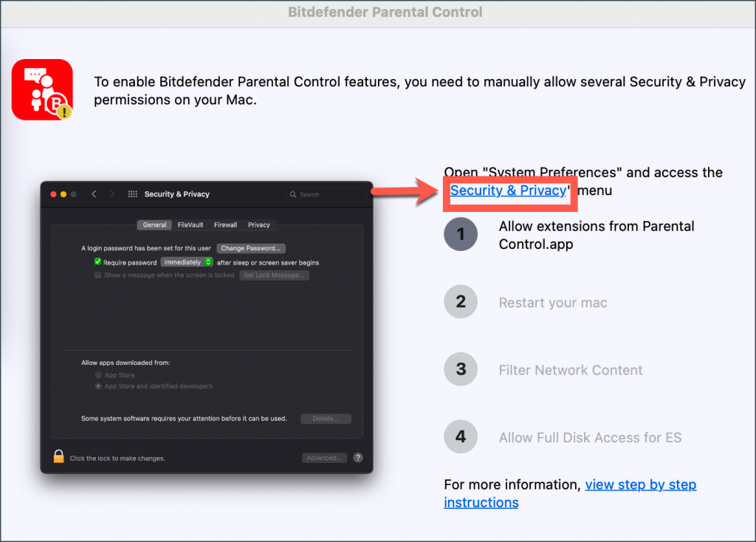Open the Advanced options
This screenshot has height=542, width=756.
click(x=324, y=457)
